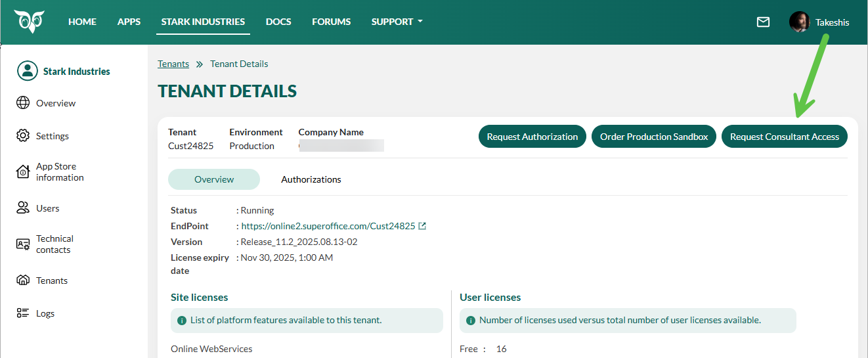Click Takeshis username in header
868x358 pixels.
(x=833, y=22)
